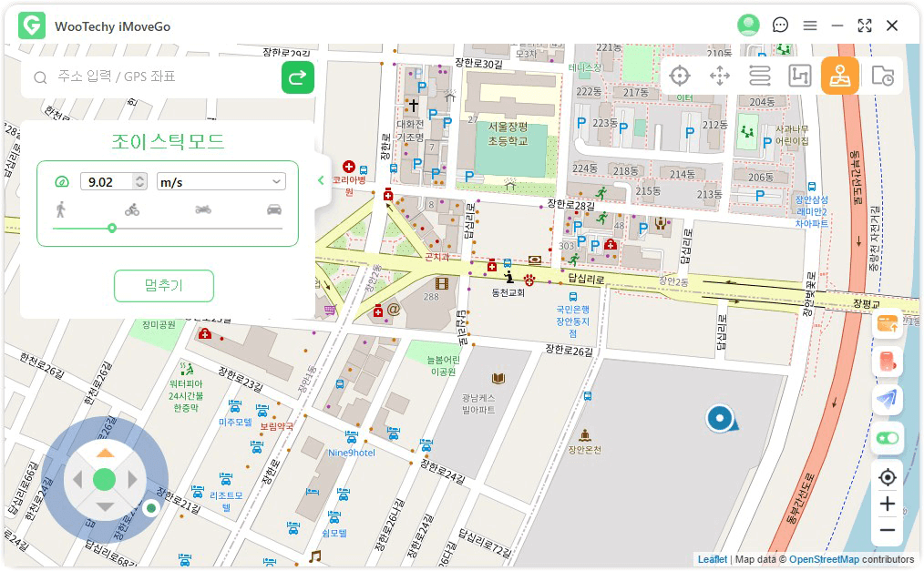Screen dimensions: 924x571
Task: Open saved routes with the file-clock icon
Action: click(880, 75)
